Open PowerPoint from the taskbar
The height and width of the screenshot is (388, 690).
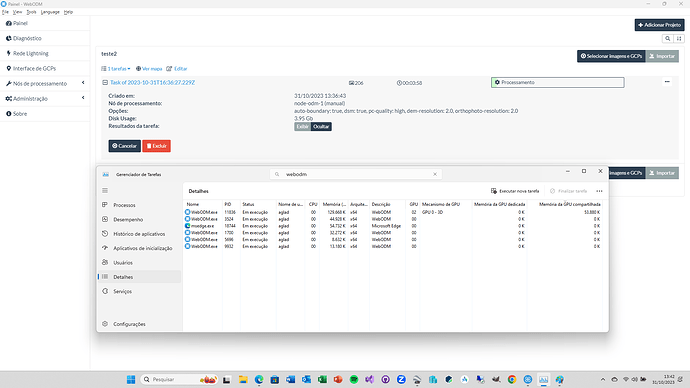pos(338,380)
